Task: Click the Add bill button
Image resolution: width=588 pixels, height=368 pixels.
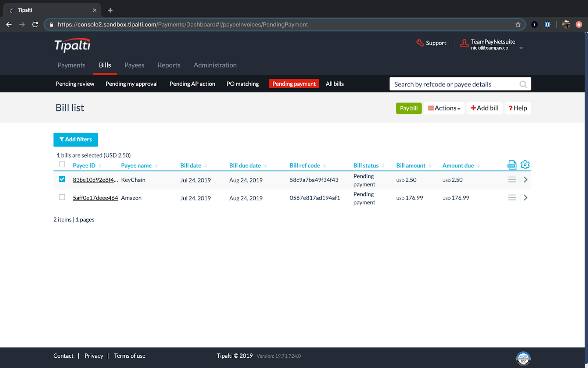Action: pos(484,108)
